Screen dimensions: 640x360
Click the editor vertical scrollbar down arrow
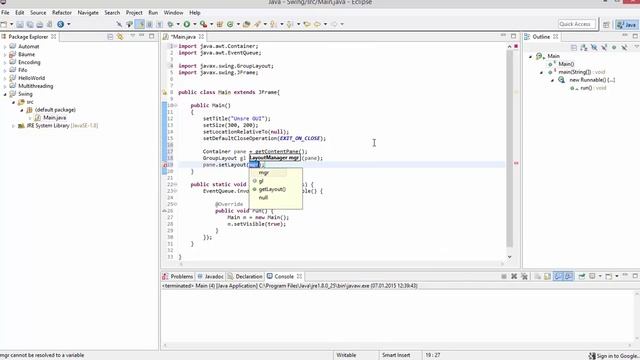click(x=509, y=257)
